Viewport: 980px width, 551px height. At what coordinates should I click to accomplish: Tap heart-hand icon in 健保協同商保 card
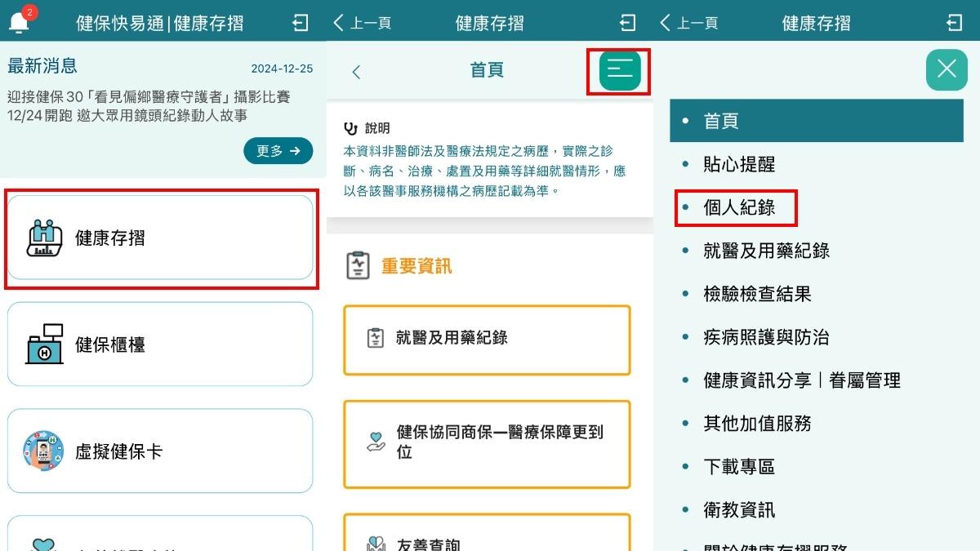[x=376, y=442]
